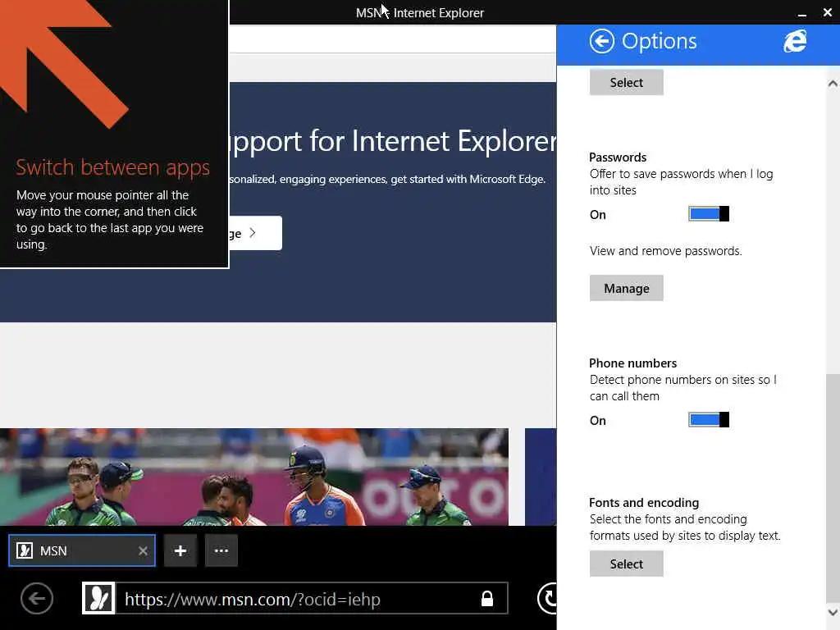
Task: Switch to the MSN tab
Action: (82, 550)
